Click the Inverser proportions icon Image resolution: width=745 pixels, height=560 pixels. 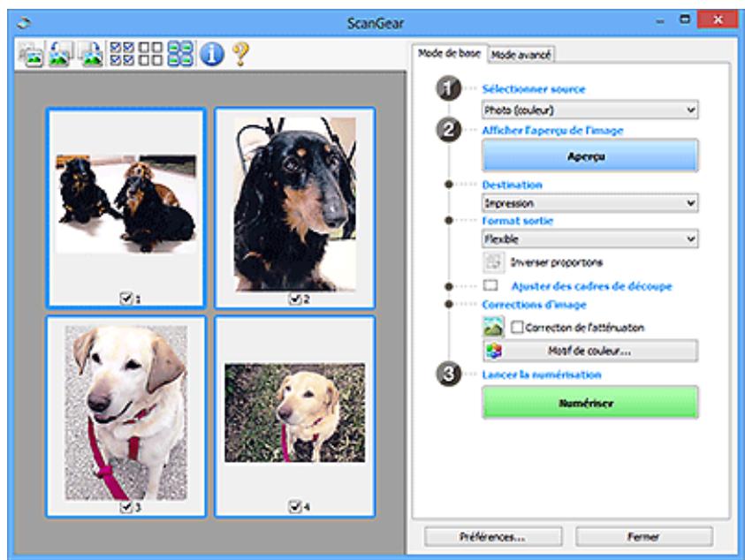tap(493, 261)
